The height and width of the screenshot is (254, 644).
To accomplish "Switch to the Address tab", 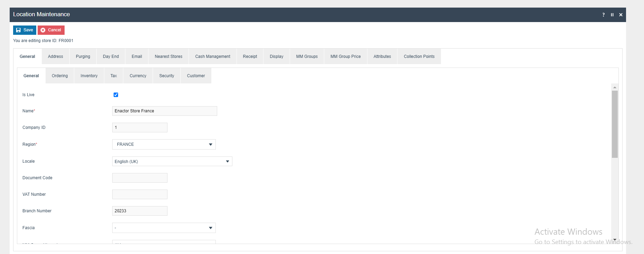I will (x=55, y=57).
